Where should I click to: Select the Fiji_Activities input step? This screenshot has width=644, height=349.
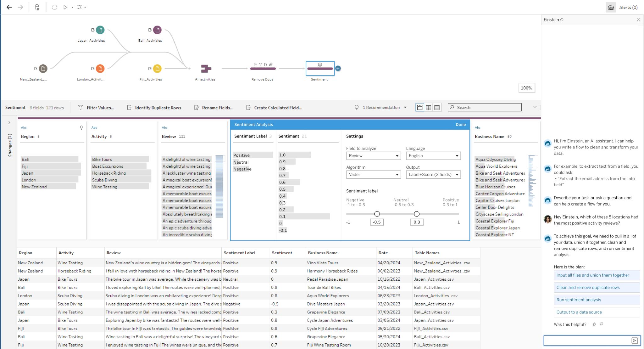[x=157, y=68]
